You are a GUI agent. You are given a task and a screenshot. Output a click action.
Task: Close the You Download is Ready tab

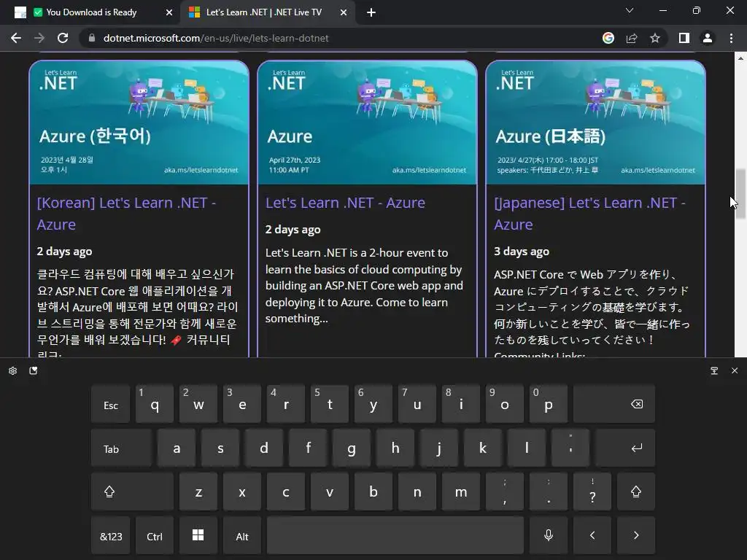point(169,12)
